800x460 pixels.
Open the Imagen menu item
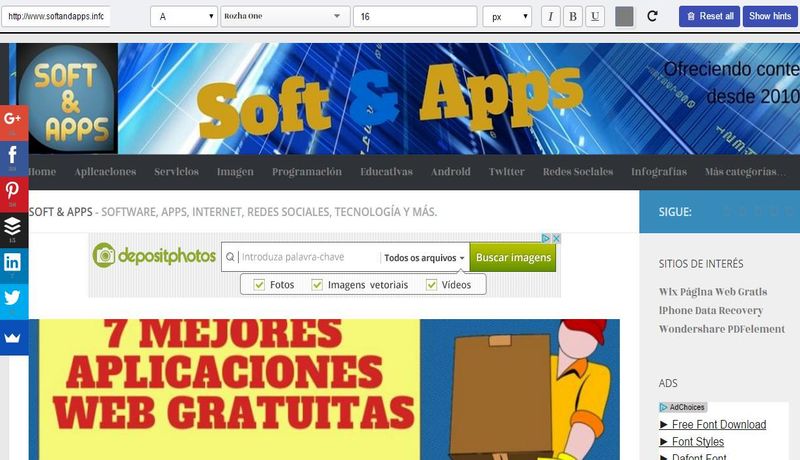pos(235,172)
